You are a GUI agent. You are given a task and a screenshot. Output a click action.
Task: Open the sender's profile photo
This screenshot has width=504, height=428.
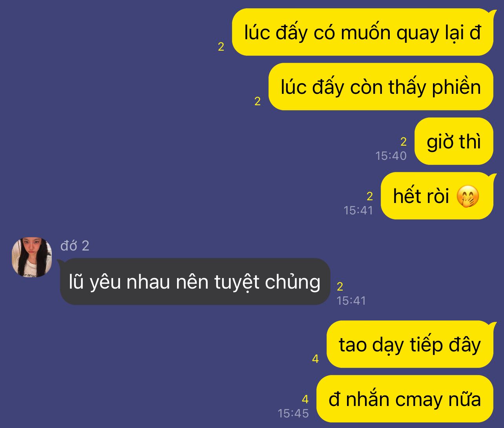(x=32, y=257)
